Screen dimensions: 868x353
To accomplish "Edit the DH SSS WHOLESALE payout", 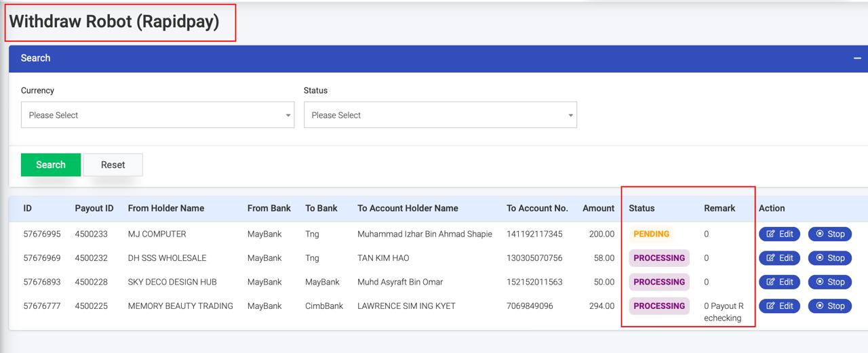I will point(779,258).
